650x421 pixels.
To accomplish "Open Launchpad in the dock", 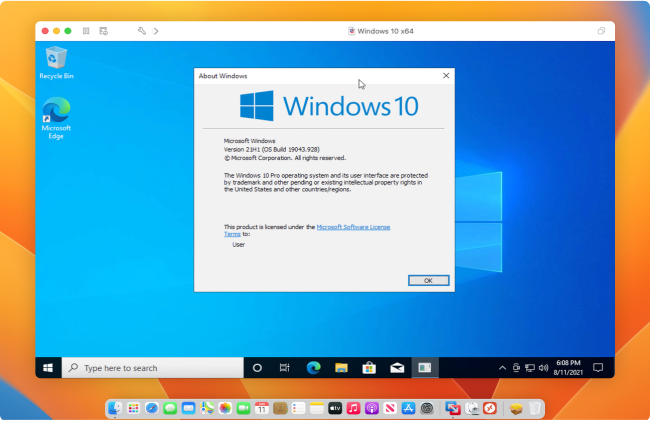I will point(133,409).
